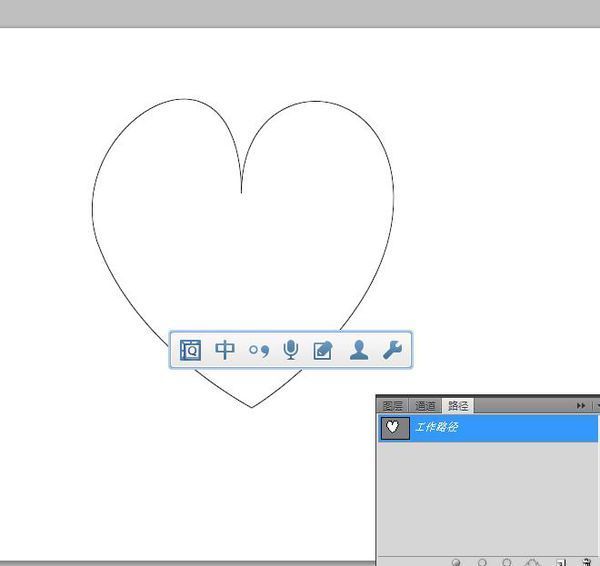Toggle Chinese/English mode via 中 icon
The image size is (600, 566).
click(226, 350)
